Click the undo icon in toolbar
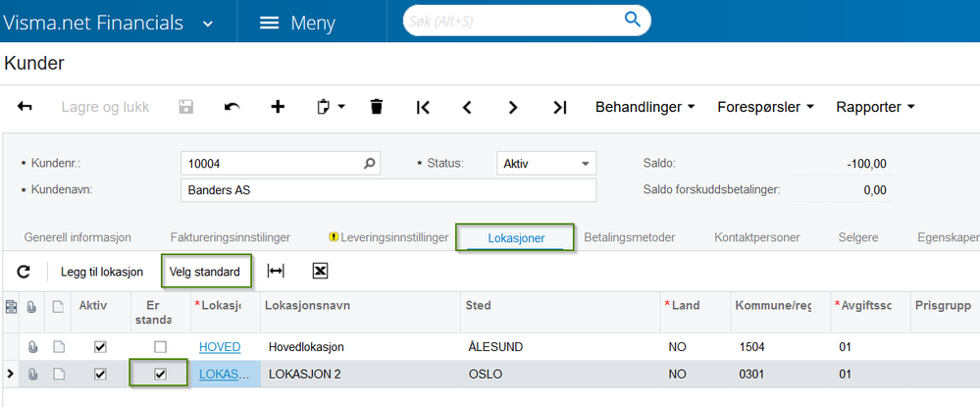The width and height of the screenshot is (980, 407). (x=232, y=107)
